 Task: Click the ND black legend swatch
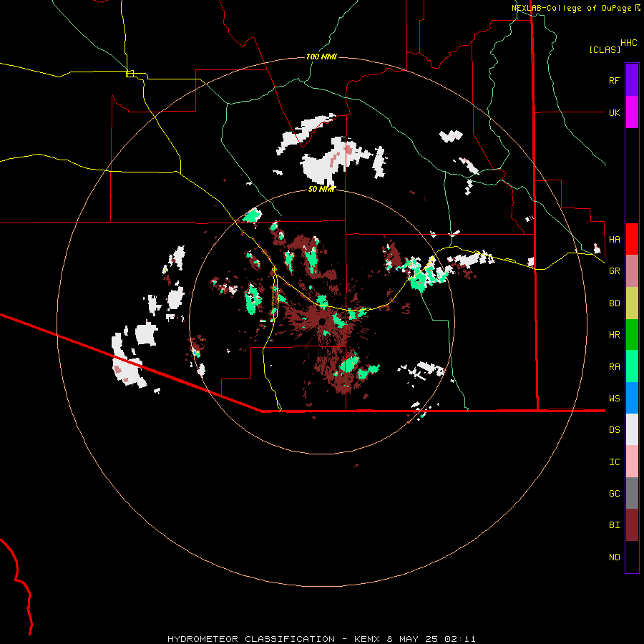coord(632,557)
